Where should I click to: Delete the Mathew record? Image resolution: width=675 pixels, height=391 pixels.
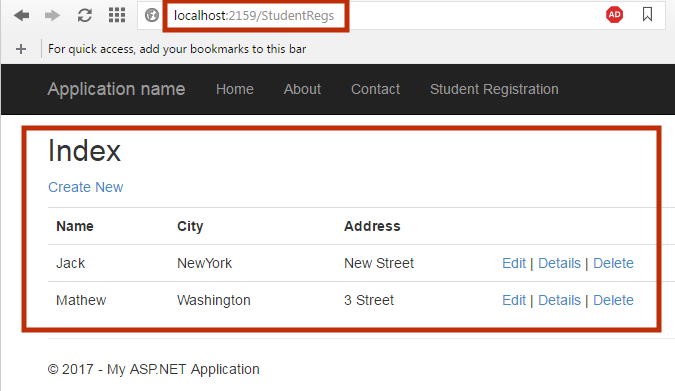click(613, 300)
